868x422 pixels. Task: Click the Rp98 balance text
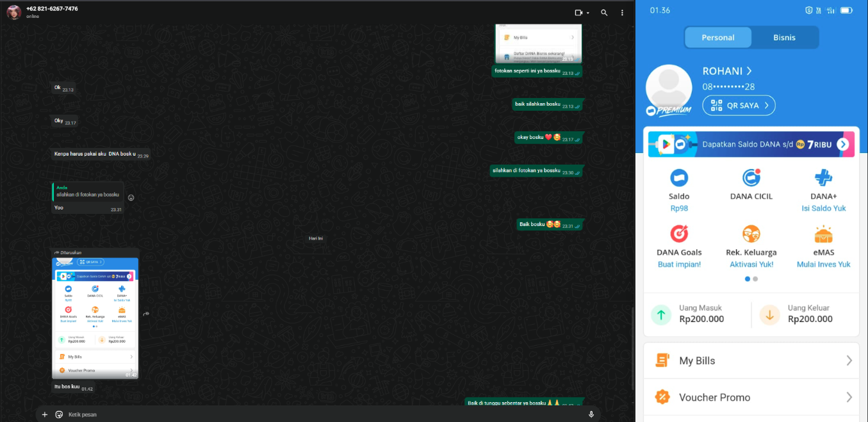(679, 208)
